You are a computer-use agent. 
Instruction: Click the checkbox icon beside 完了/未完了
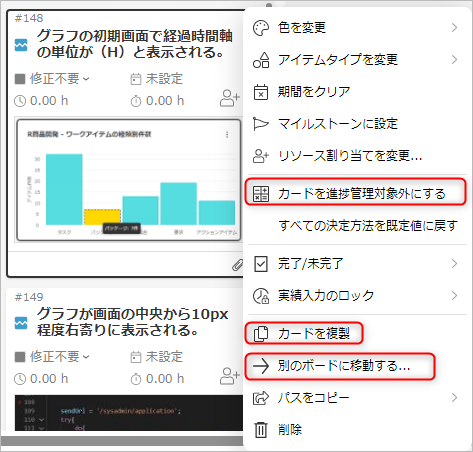[x=261, y=264]
